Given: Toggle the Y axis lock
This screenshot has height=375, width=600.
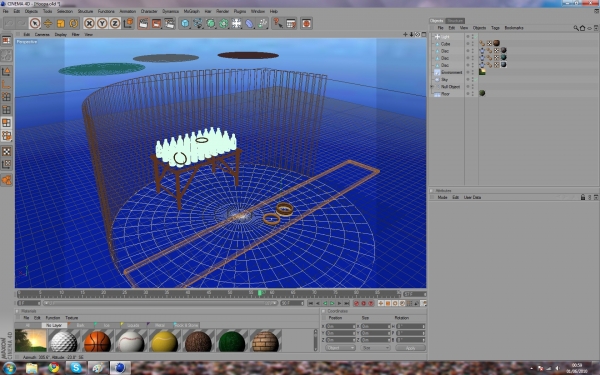Looking at the screenshot, I should click(102, 23).
